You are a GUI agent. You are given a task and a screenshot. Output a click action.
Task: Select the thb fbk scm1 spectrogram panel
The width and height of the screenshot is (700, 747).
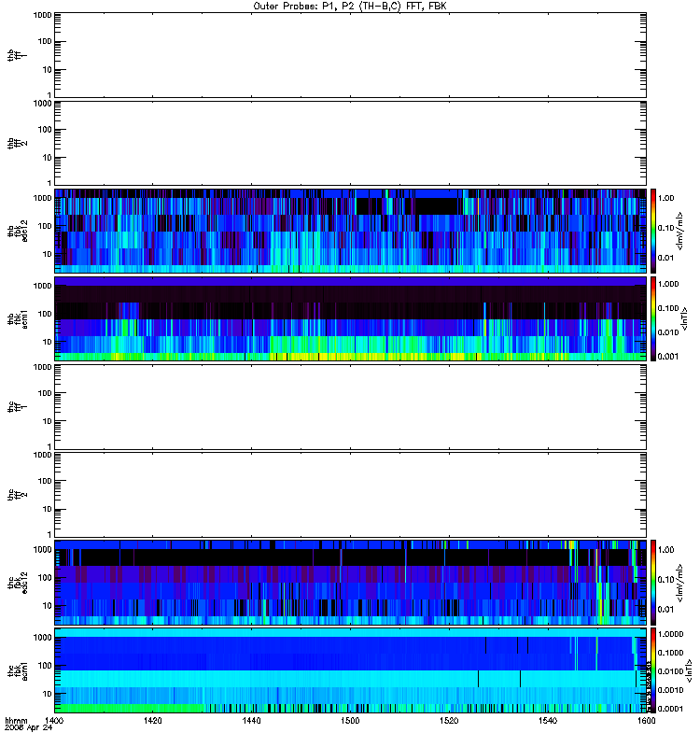(x=351, y=318)
